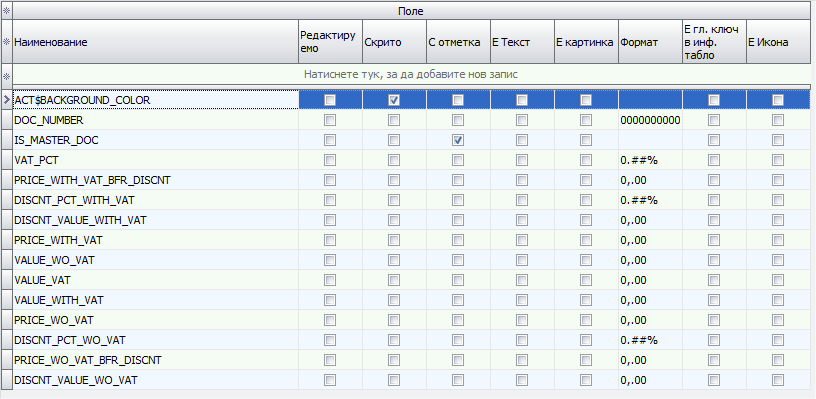Select the DISCNT_VALUE_WO_VAT name cell
816x399 pixels.
pyautogui.click(x=155, y=380)
